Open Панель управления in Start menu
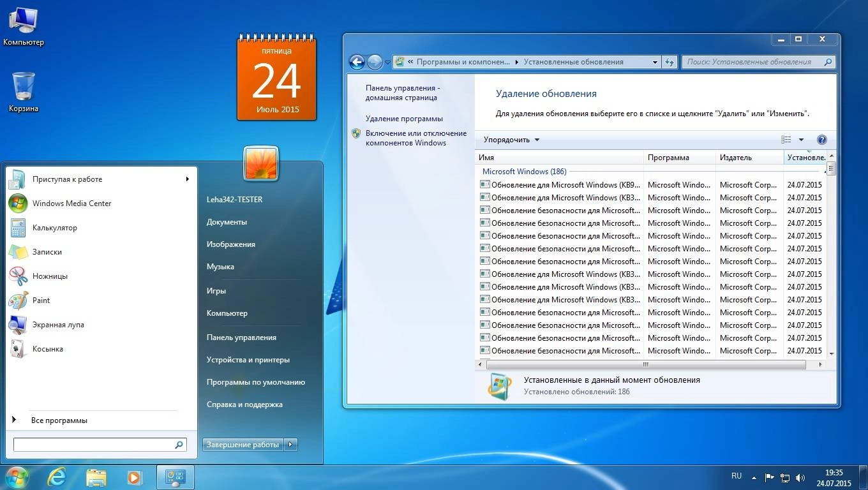This screenshot has width=868, height=490. pos(241,338)
